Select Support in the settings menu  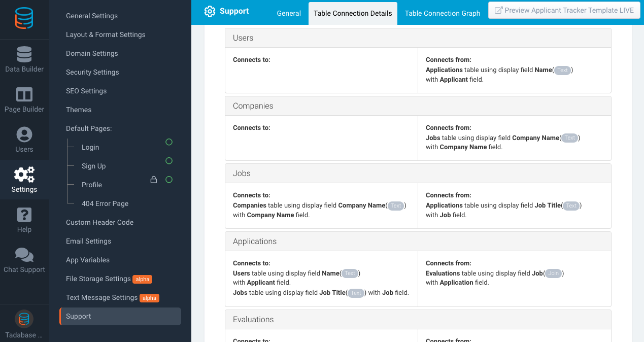pos(120,316)
